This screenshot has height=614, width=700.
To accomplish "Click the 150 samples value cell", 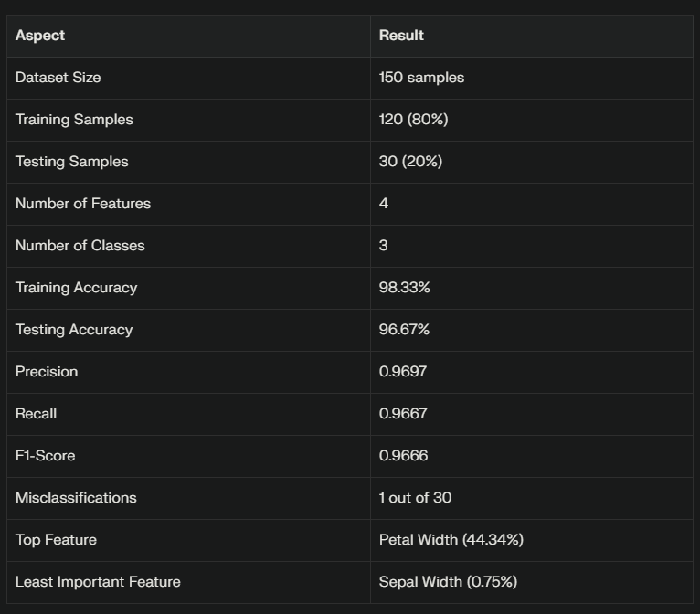I will (421, 77).
